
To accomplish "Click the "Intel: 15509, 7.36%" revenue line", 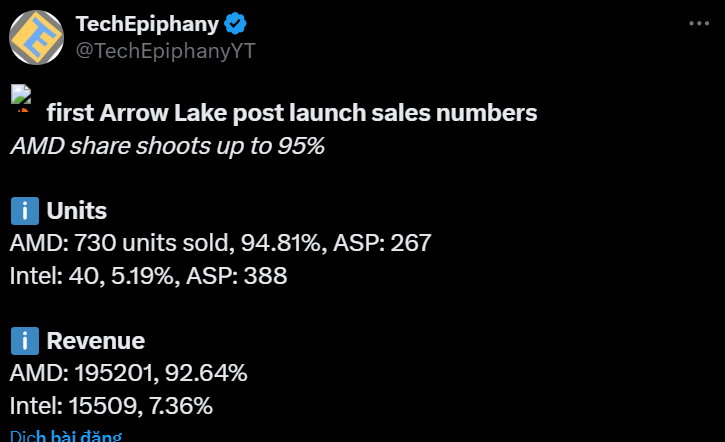I will [111, 405].
